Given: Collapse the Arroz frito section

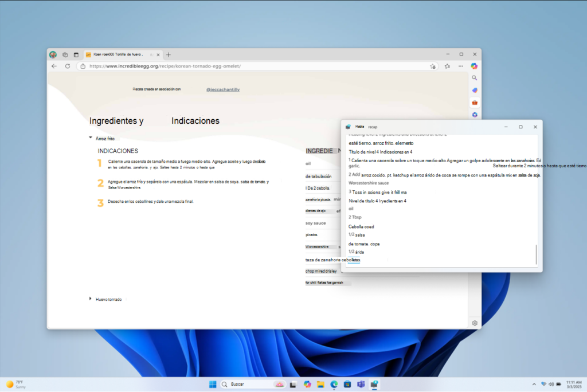Looking at the screenshot, I should pyautogui.click(x=90, y=138).
